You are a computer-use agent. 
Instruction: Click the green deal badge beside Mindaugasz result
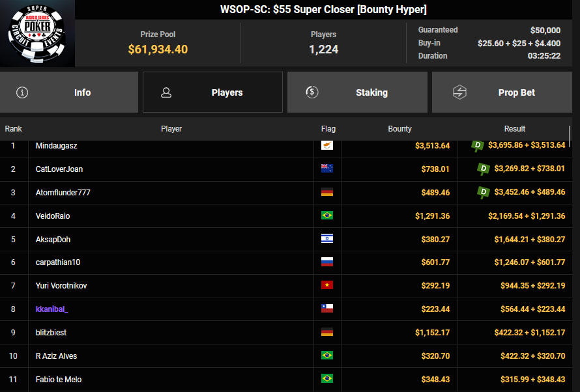(478, 145)
